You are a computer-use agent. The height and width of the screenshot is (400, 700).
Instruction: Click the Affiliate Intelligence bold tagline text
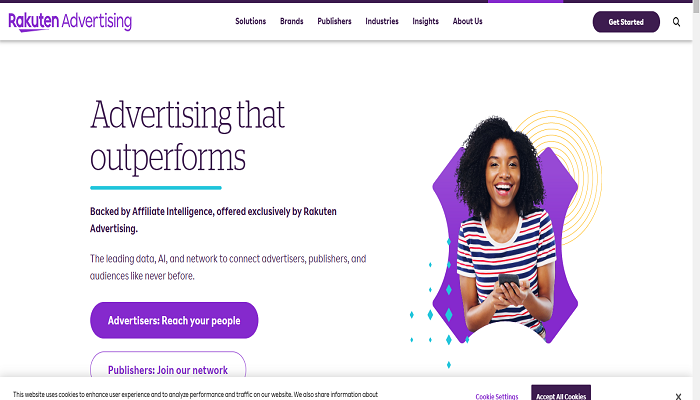tap(213, 220)
